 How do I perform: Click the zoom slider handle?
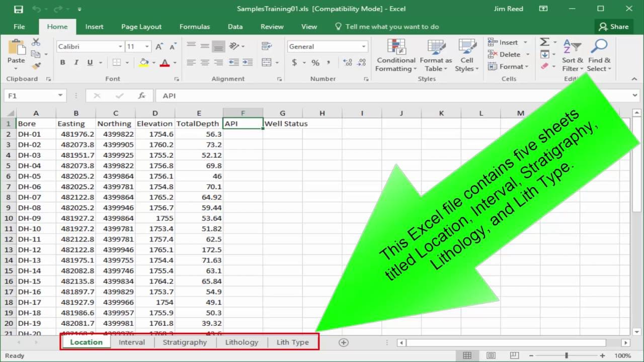pos(566,355)
